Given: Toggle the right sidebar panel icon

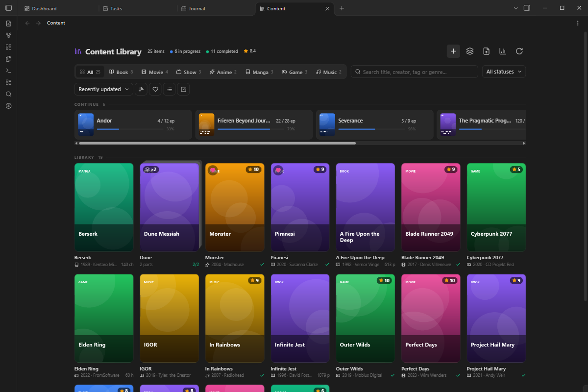Looking at the screenshot, I should tap(527, 8).
